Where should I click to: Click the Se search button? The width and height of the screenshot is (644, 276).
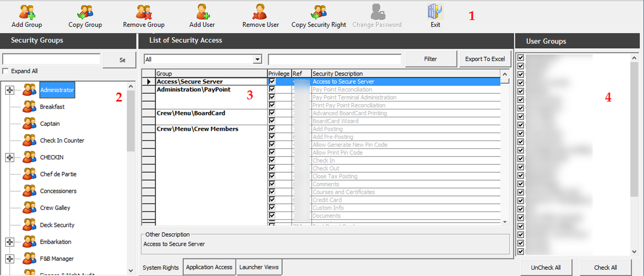[x=119, y=60]
